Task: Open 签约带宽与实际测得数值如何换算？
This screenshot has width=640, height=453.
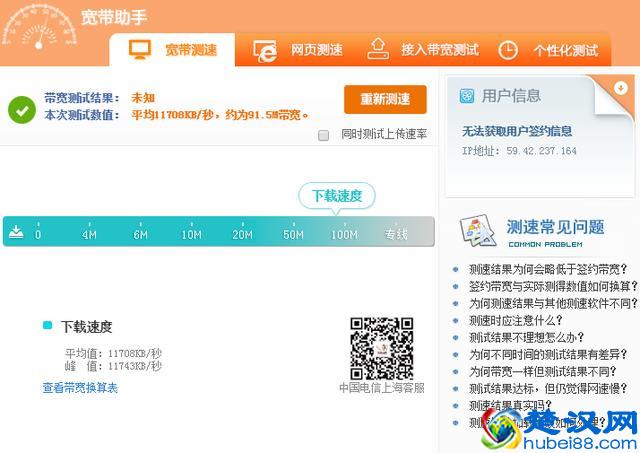Action: [x=553, y=286]
